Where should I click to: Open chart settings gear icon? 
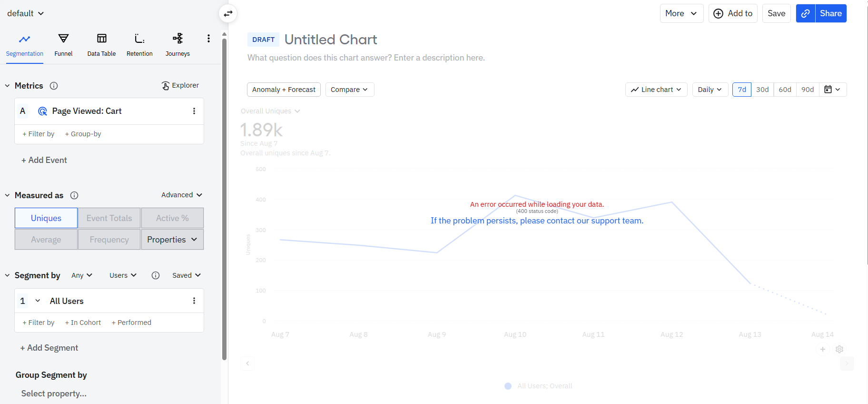pos(839,349)
